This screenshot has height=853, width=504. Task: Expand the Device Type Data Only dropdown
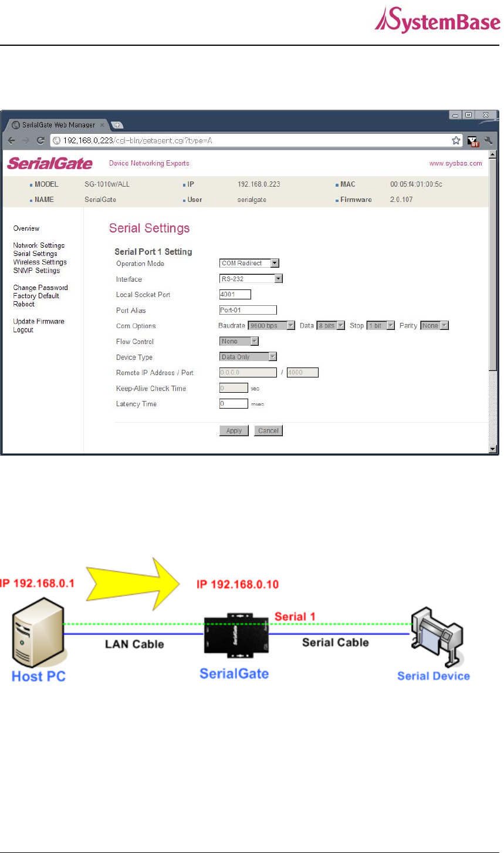248,357
